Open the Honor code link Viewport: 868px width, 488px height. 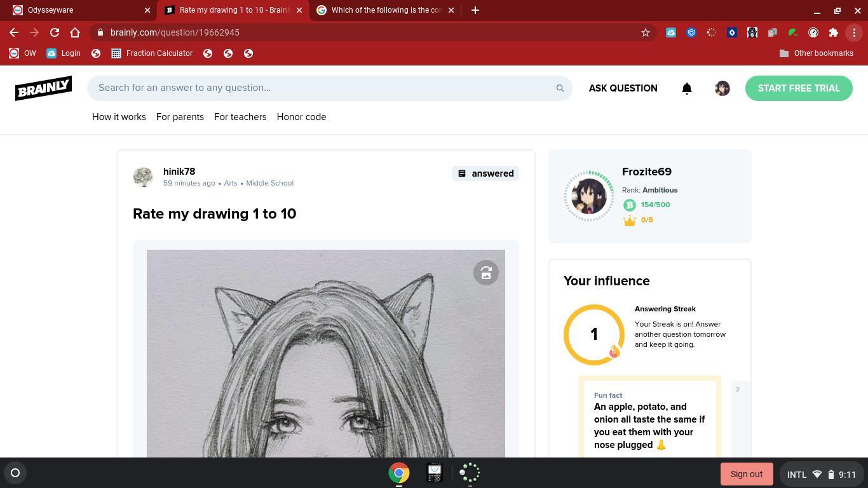coord(301,117)
